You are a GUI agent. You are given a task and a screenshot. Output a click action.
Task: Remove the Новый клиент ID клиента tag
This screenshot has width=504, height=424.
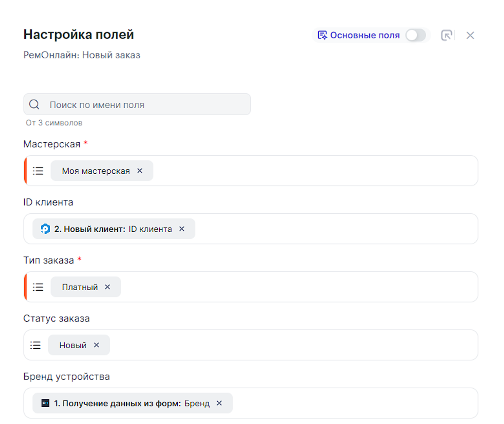(x=182, y=229)
